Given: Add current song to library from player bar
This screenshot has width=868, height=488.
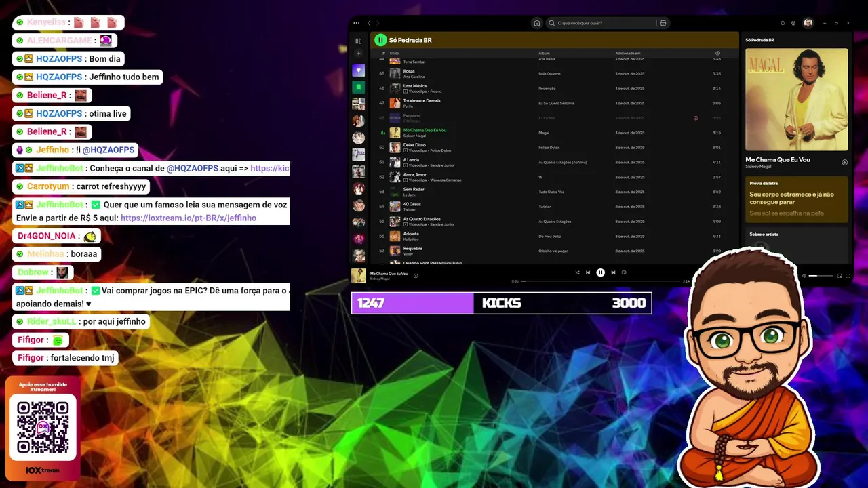Looking at the screenshot, I should tap(416, 275).
